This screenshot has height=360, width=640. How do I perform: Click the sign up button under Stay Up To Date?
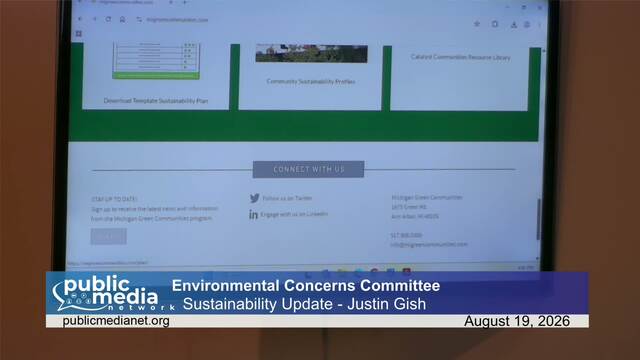109,236
